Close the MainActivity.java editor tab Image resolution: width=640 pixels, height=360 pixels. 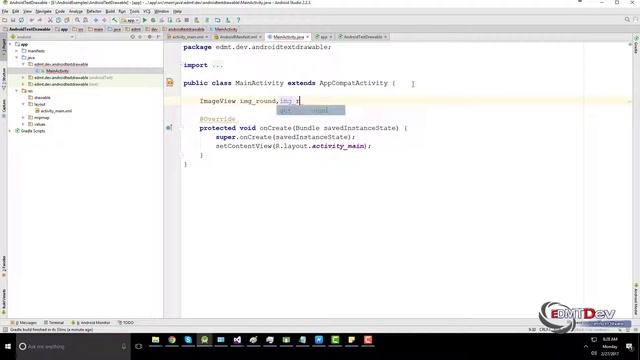click(307, 37)
